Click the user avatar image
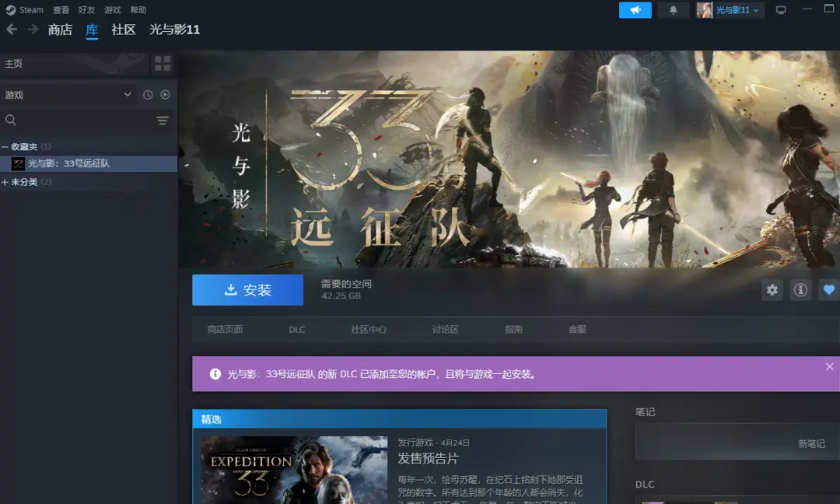The height and width of the screenshot is (504, 840). [704, 9]
